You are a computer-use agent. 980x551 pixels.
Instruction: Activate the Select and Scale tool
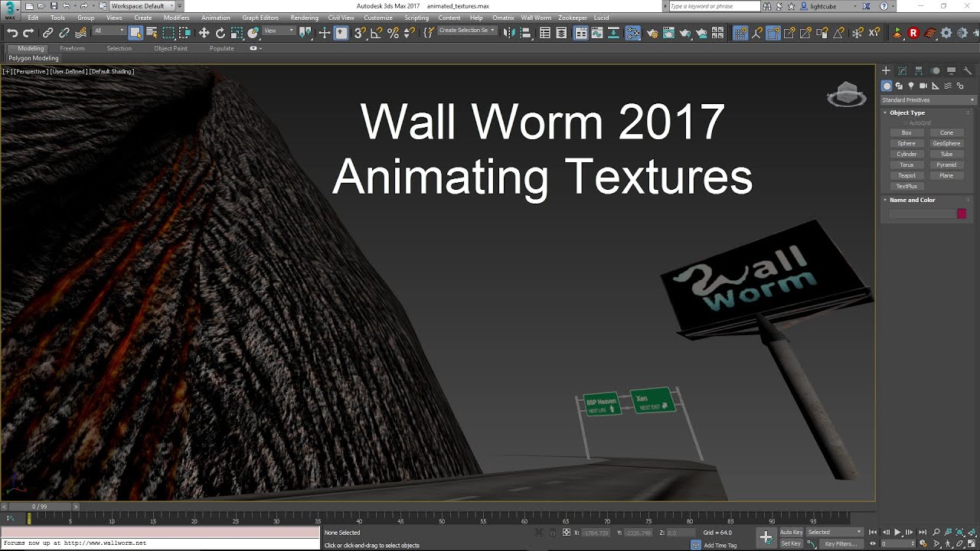(237, 33)
